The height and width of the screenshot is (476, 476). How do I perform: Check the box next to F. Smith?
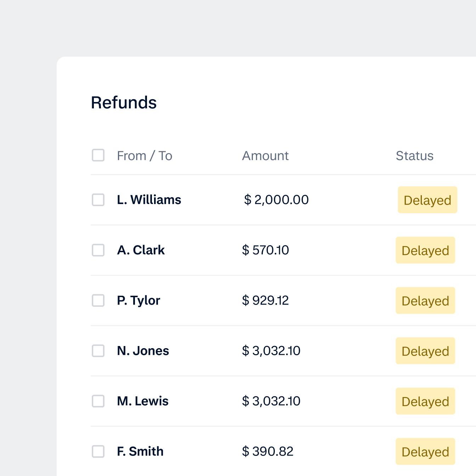coord(98,451)
